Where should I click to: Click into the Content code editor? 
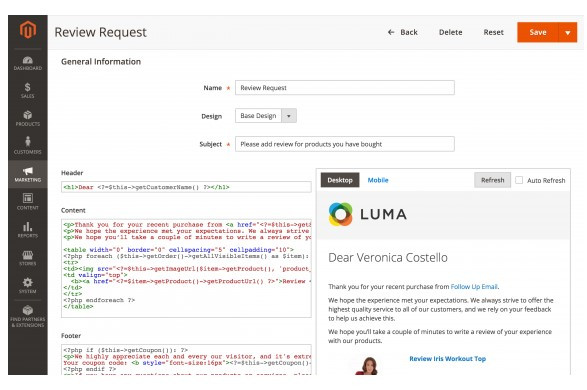point(186,268)
